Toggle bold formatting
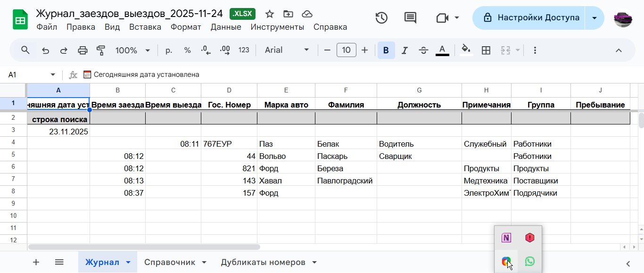The width and height of the screenshot is (644, 273). pos(386,50)
